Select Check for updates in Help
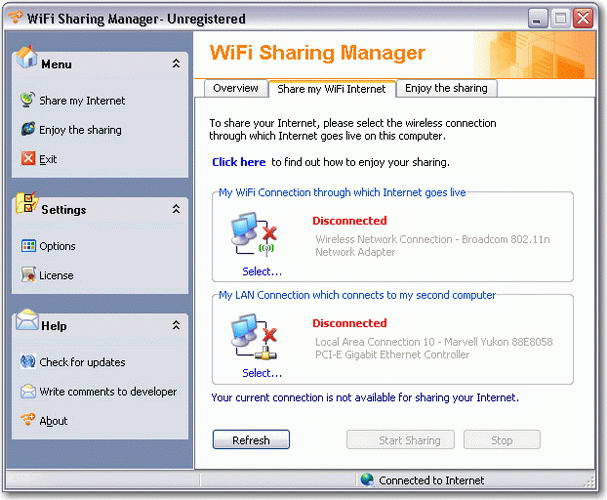This screenshot has height=500, width=607. [82, 362]
